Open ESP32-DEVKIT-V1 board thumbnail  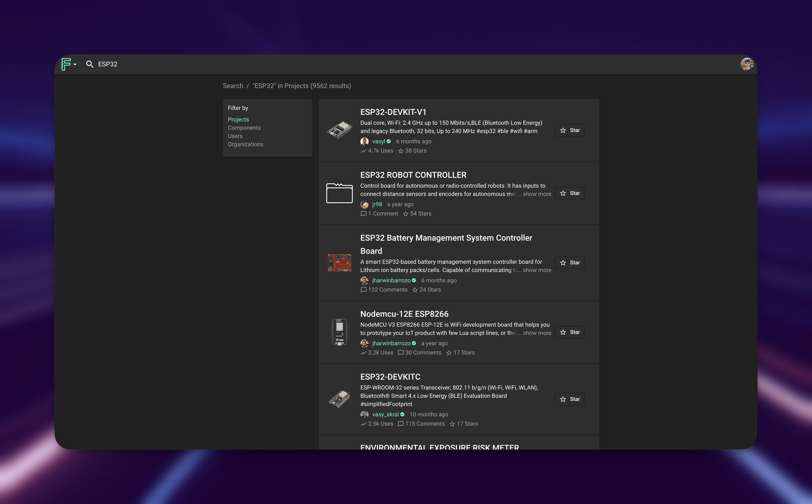click(x=339, y=130)
